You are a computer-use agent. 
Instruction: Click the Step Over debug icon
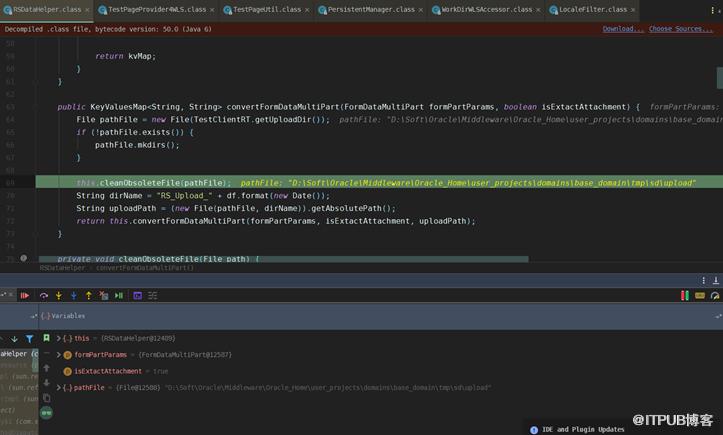(44, 296)
